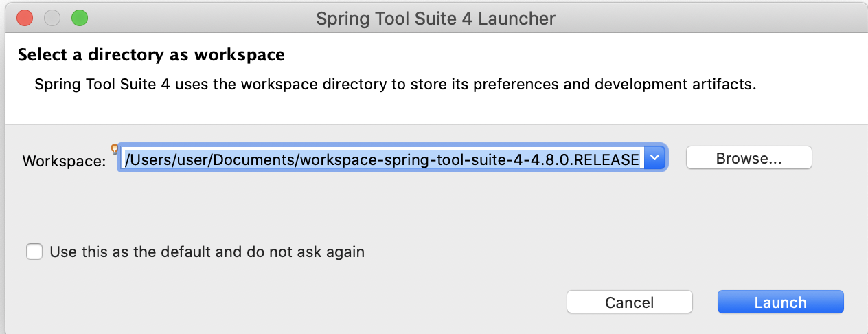Click the 'Use this as the default and do not ask again' label
This screenshot has width=868, height=334.
coord(207,252)
